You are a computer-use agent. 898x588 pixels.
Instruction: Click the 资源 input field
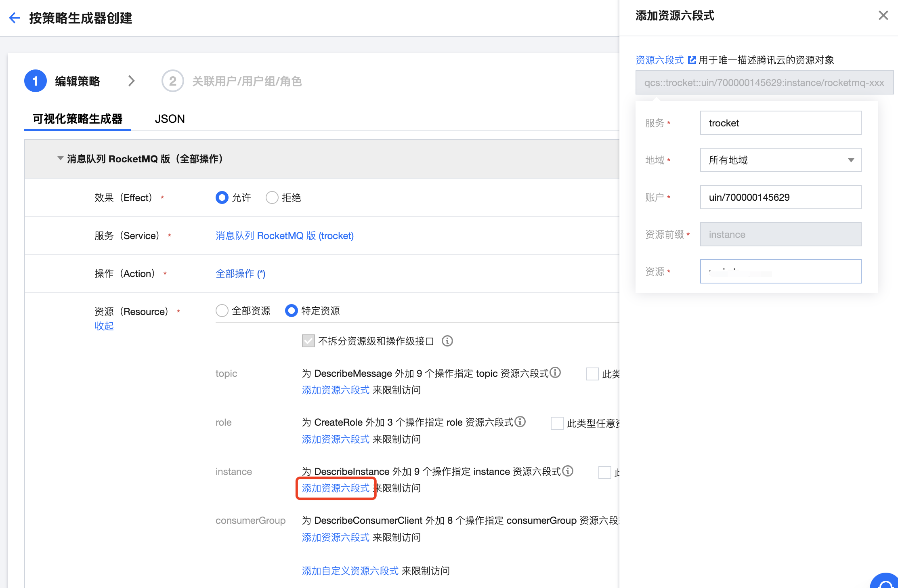(x=781, y=271)
